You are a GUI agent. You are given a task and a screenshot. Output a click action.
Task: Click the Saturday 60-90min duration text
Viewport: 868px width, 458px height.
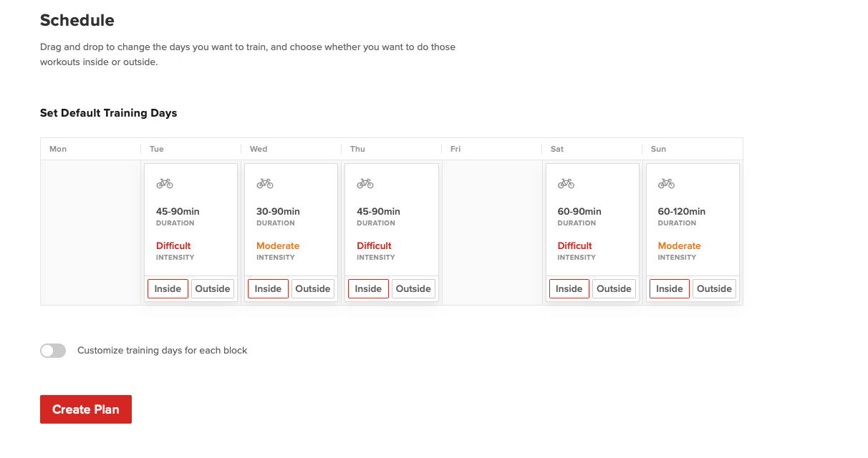tap(579, 212)
